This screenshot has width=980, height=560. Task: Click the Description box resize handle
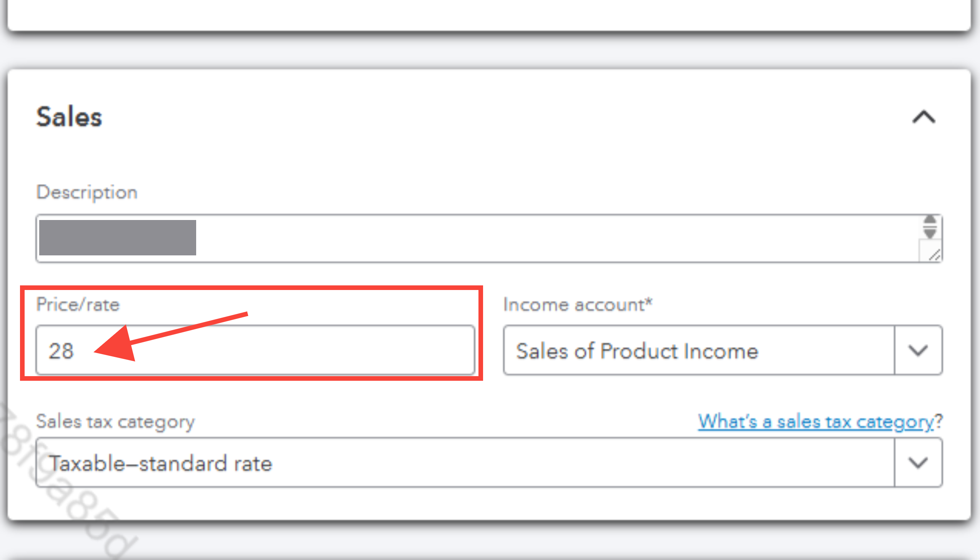[935, 255]
